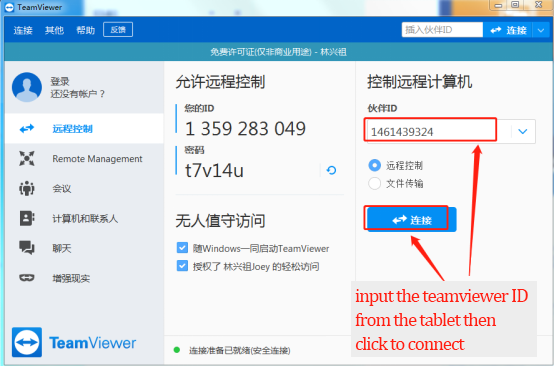Click the contacts book icon
554x367 pixels.
pyautogui.click(x=27, y=218)
